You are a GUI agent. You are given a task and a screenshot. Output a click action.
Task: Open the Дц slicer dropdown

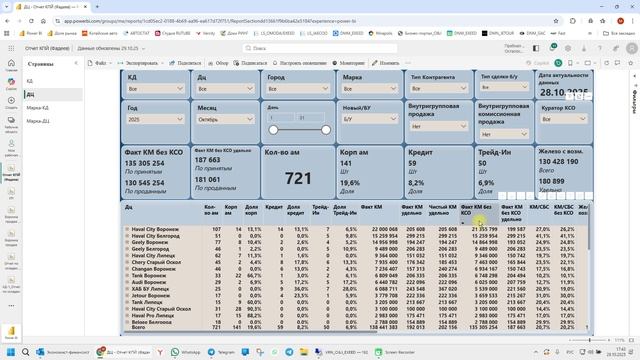coord(225,89)
